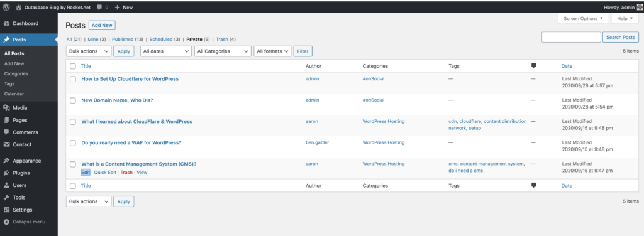The image size is (644, 236).
Task: Expand the Screen Options panel
Action: coord(583,18)
